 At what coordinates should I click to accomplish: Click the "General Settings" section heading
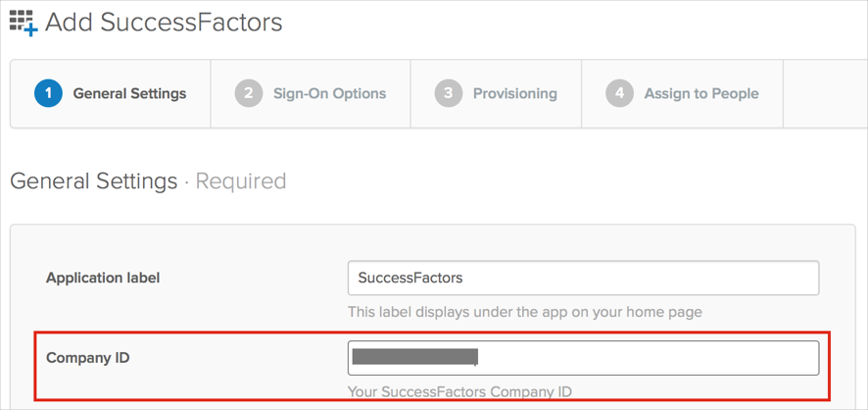[x=93, y=181]
